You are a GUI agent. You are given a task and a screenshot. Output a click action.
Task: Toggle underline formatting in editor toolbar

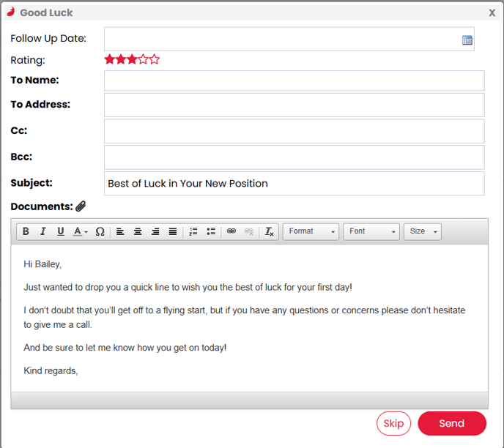[x=60, y=231]
